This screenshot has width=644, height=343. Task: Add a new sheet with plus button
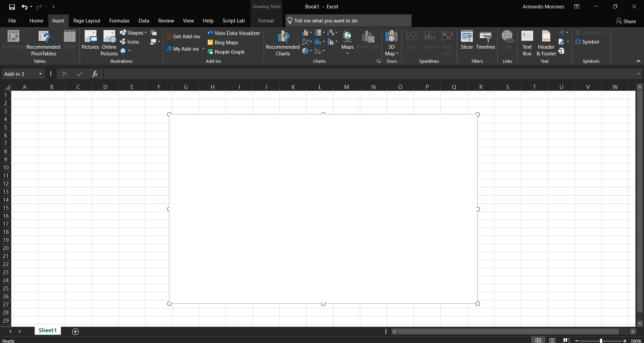(x=75, y=332)
